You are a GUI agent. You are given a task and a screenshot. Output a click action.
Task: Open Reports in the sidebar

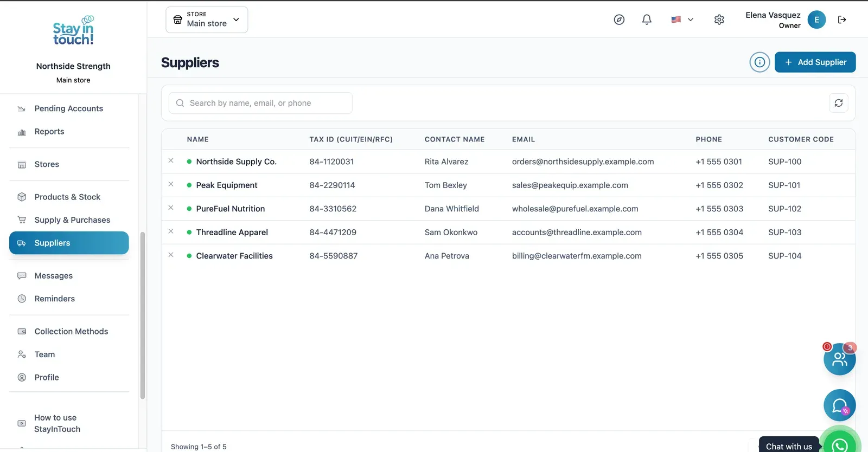tap(69, 132)
